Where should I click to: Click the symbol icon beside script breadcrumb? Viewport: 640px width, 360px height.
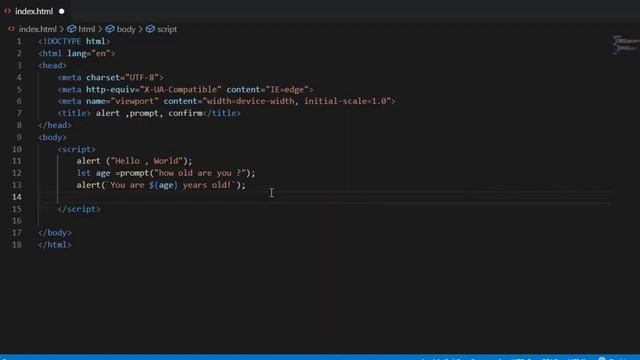[150, 29]
